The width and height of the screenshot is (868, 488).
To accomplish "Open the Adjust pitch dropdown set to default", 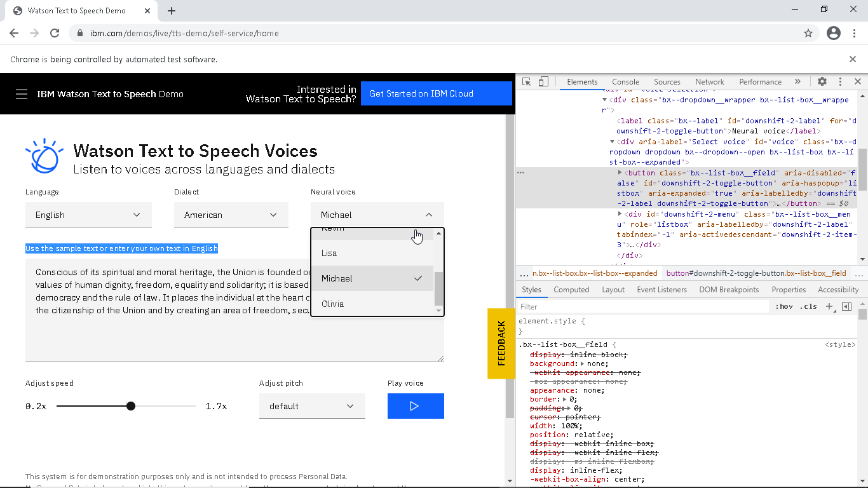I will click(312, 406).
